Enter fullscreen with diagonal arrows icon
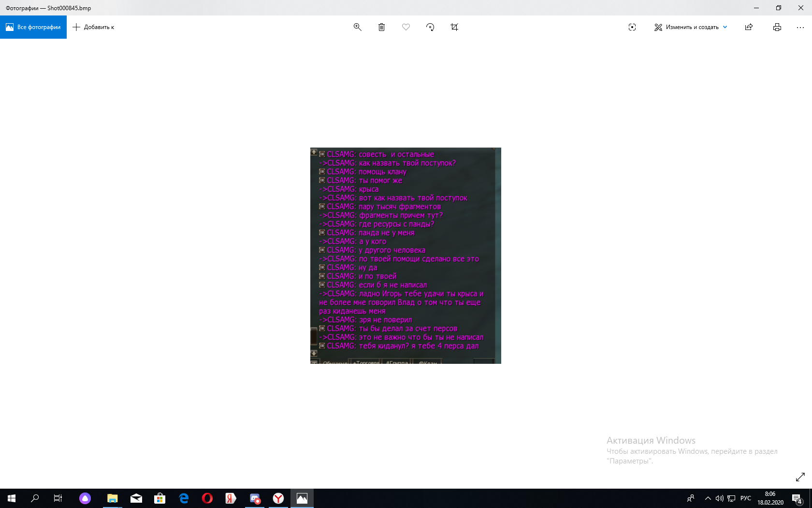 tap(800, 477)
